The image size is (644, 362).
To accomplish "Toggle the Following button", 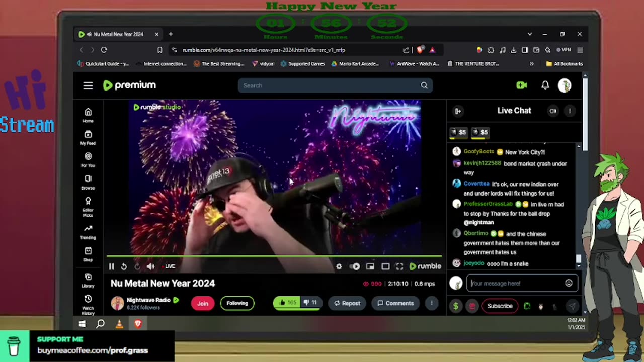I will (237, 303).
